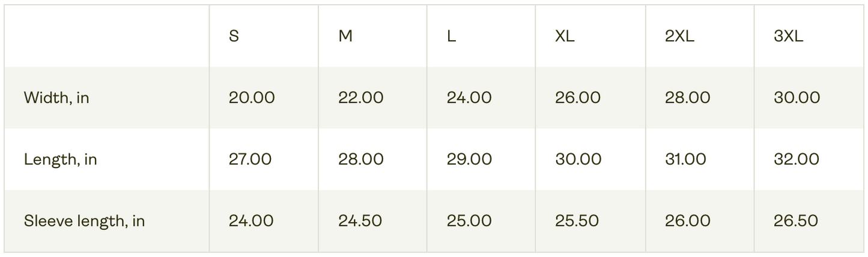Click the 20.00 width value for S
Image resolution: width=868 pixels, height=257 pixels.
[x=252, y=98]
